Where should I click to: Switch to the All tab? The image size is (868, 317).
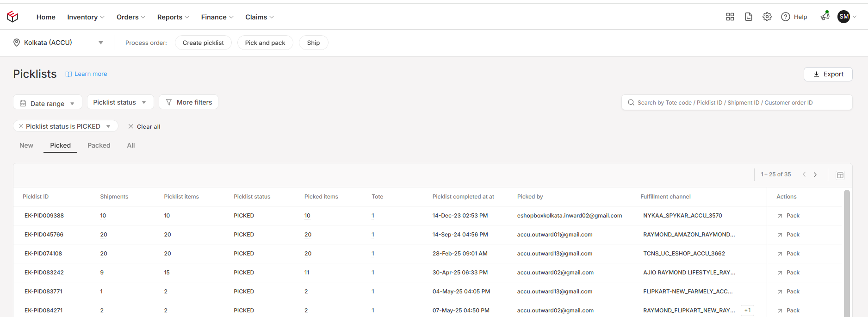point(131,145)
